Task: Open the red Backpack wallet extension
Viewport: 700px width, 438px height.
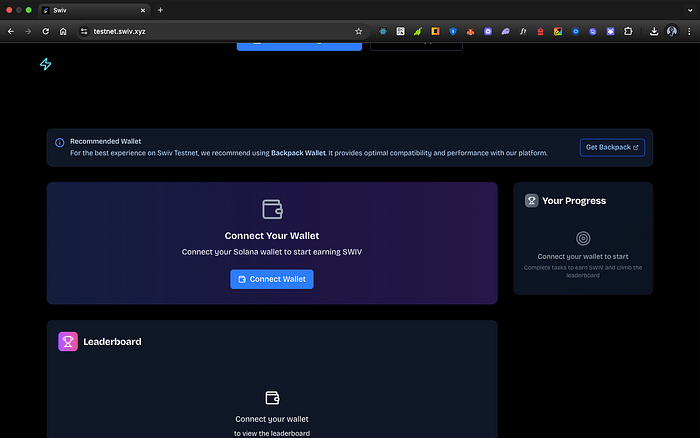Action: (540, 31)
